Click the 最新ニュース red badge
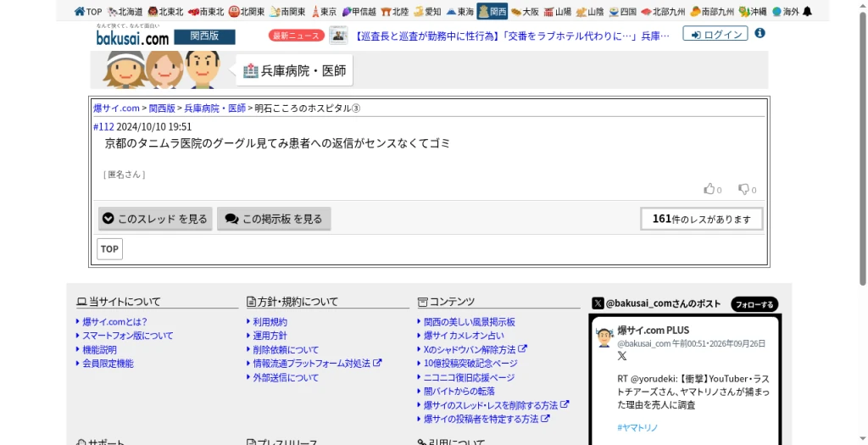The image size is (868, 445). coord(296,36)
